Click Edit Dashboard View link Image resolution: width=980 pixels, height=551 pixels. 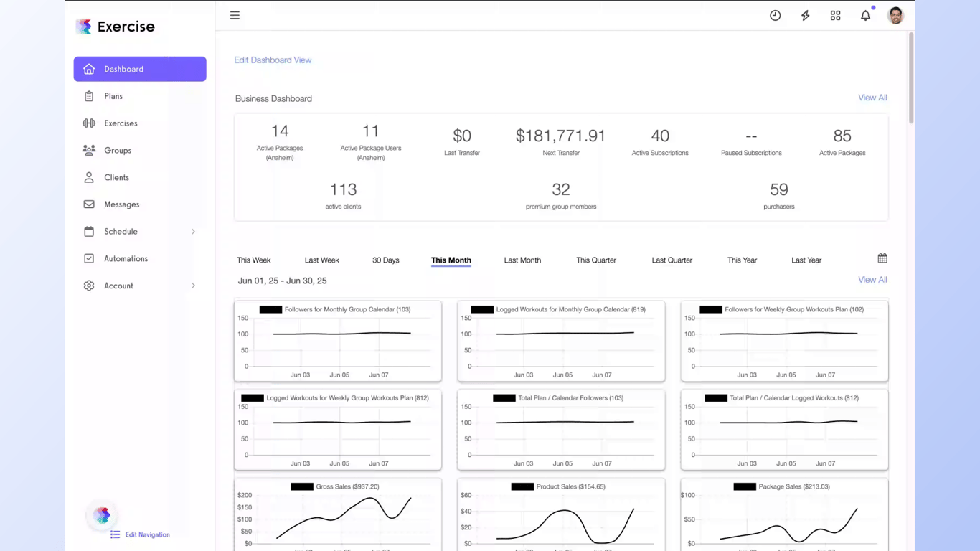pyautogui.click(x=273, y=60)
